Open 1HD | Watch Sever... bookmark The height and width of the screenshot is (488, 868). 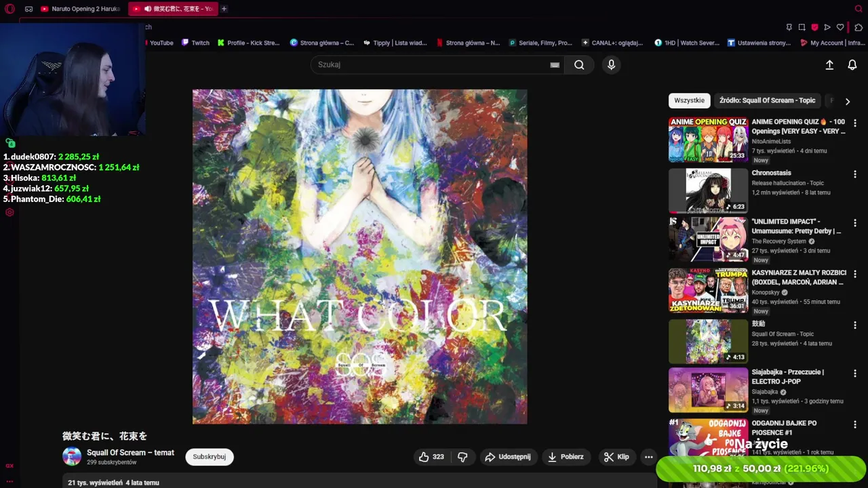click(x=687, y=43)
